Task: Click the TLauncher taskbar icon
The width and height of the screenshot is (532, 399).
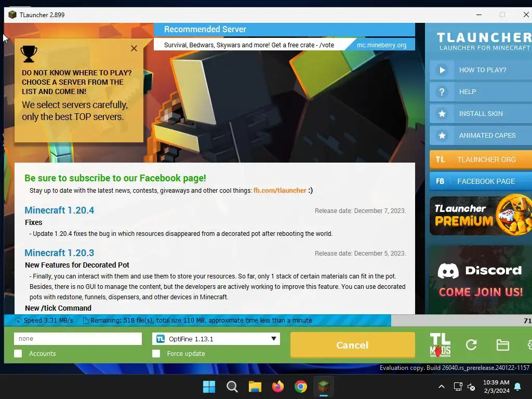Action: (x=324, y=387)
